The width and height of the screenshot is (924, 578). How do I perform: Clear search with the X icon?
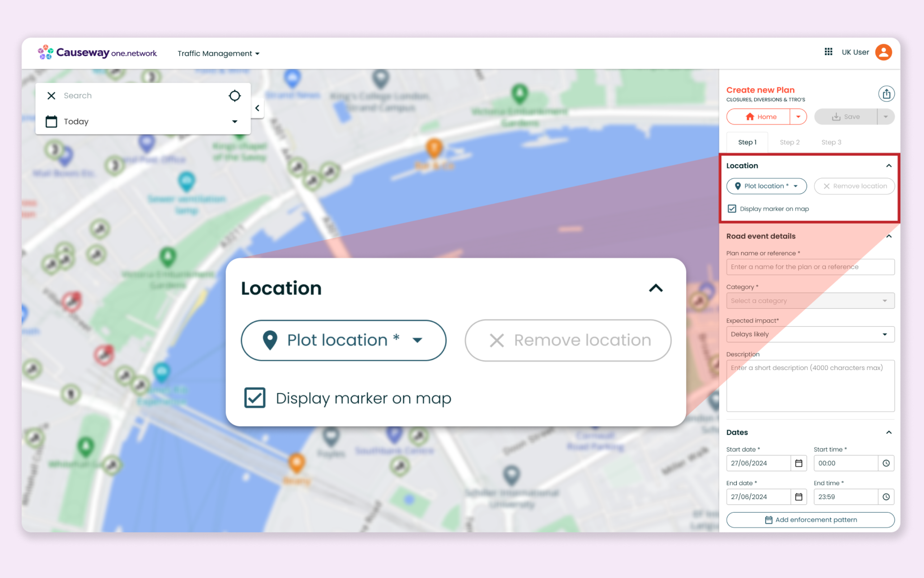click(51, 96)
